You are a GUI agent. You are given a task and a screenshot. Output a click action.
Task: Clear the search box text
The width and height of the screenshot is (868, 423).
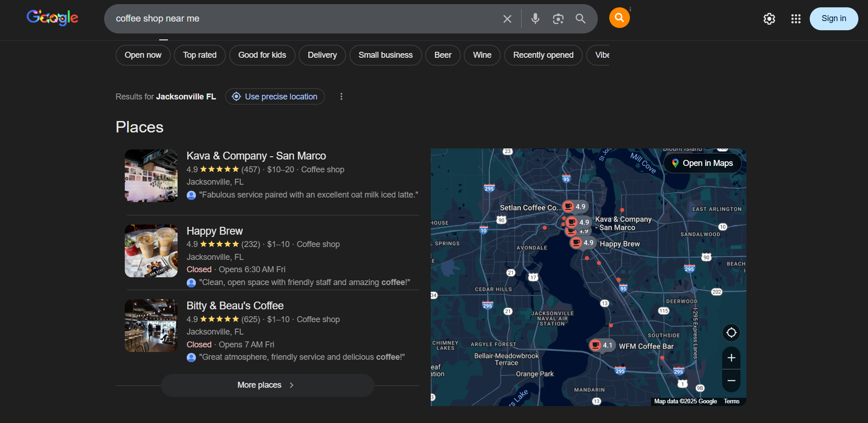pyautogui.click(x=507, y=19)
